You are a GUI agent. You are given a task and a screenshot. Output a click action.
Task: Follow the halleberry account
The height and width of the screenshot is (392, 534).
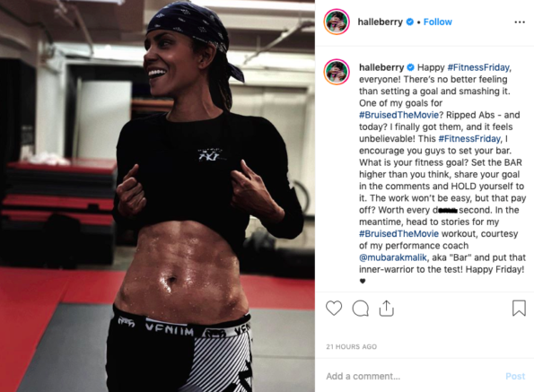click(438, 22)
